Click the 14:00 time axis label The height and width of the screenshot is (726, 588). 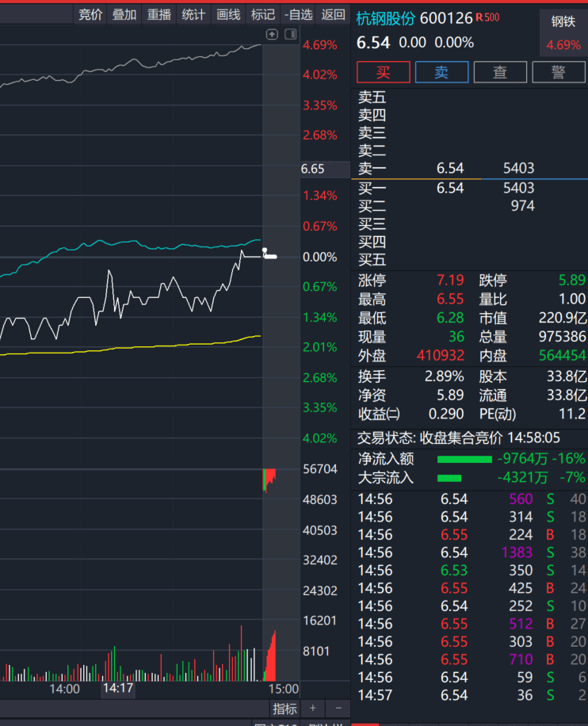[64, 689]
